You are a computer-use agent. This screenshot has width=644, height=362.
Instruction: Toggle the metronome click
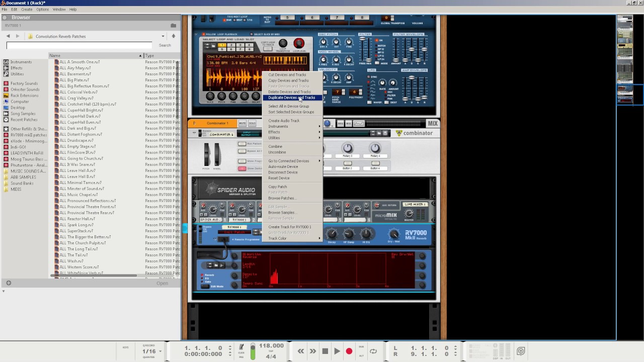click(x=242, y=347)
